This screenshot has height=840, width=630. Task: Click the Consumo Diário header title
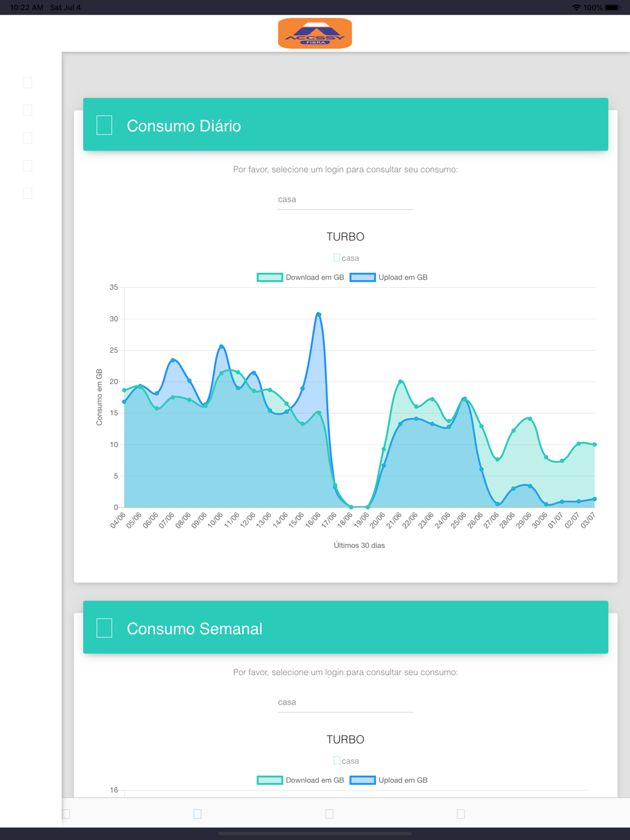point(184,126)
